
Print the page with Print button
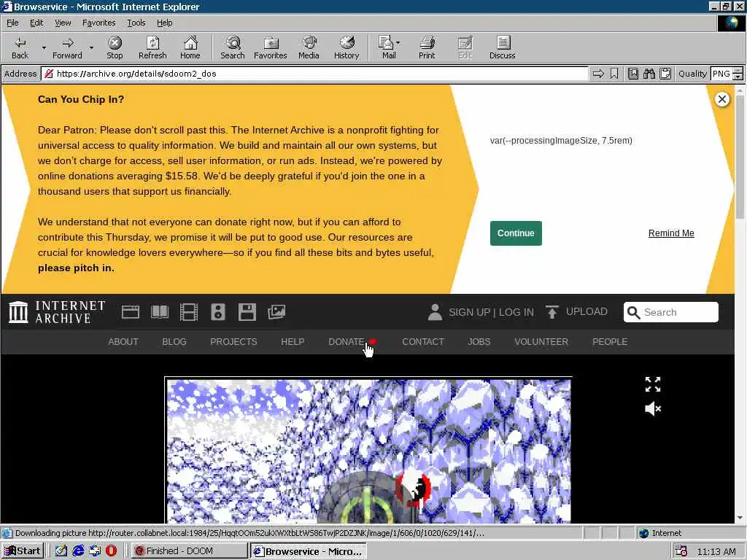[427, 47]
